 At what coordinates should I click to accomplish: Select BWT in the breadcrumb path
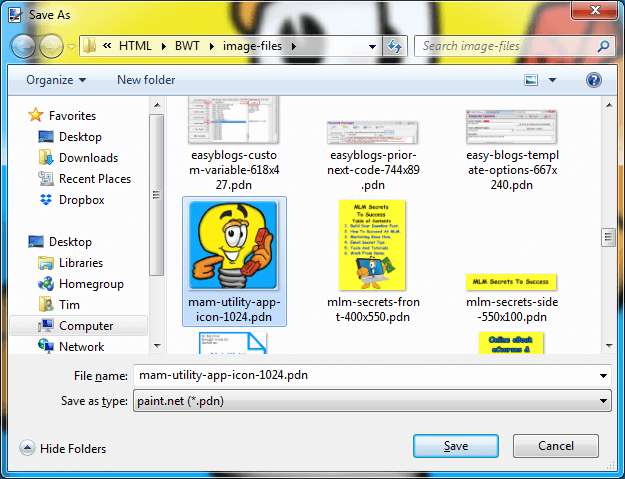[187, 46]
